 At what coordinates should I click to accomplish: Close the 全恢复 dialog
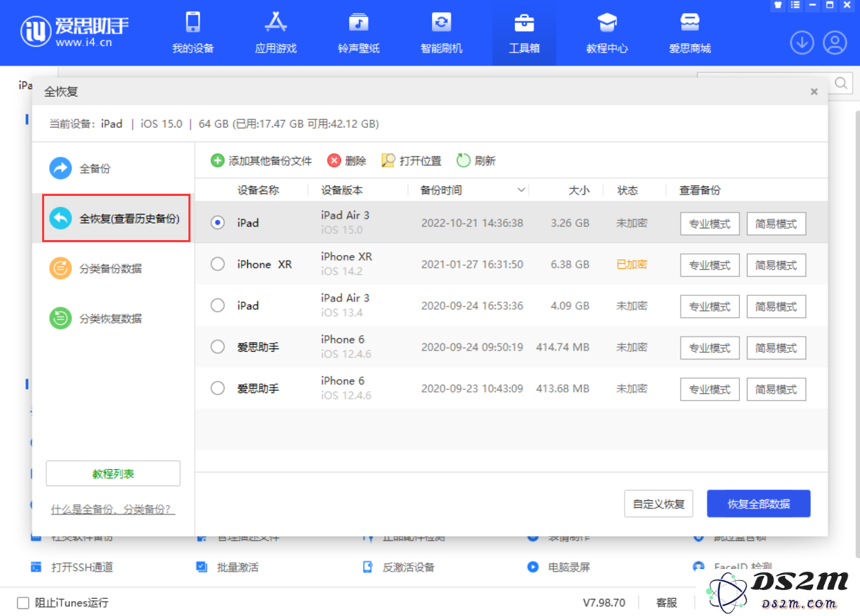click(x=814, y=91)
